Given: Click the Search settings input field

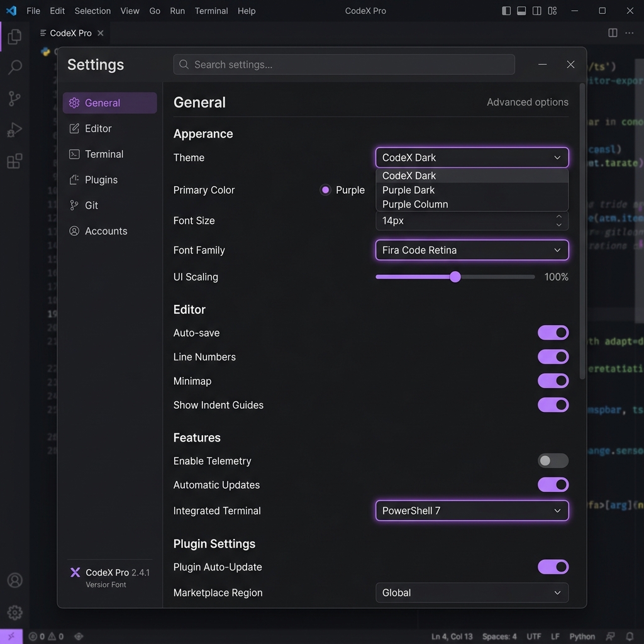Looking at the screenshot, I should click(x=344, y=65).
